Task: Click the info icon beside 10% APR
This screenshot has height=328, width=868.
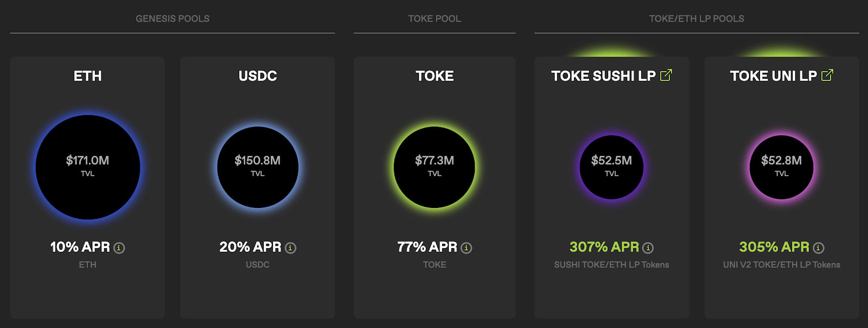Action: pyautogui.click(x=119, y=248)
